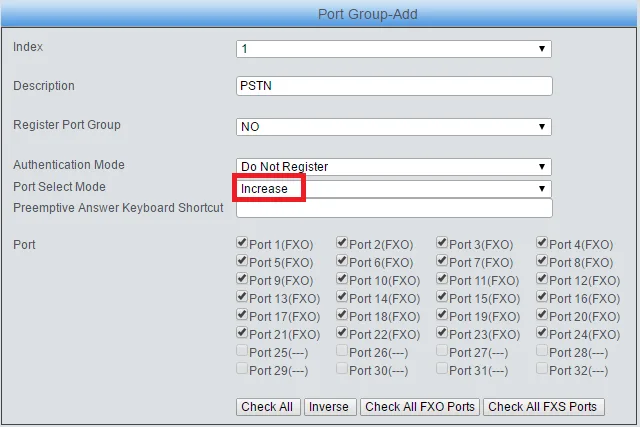Toggle the Port 10(FXO) checkbox
Image resolution: width=640 pixels, height=427 pixels.
342,280
